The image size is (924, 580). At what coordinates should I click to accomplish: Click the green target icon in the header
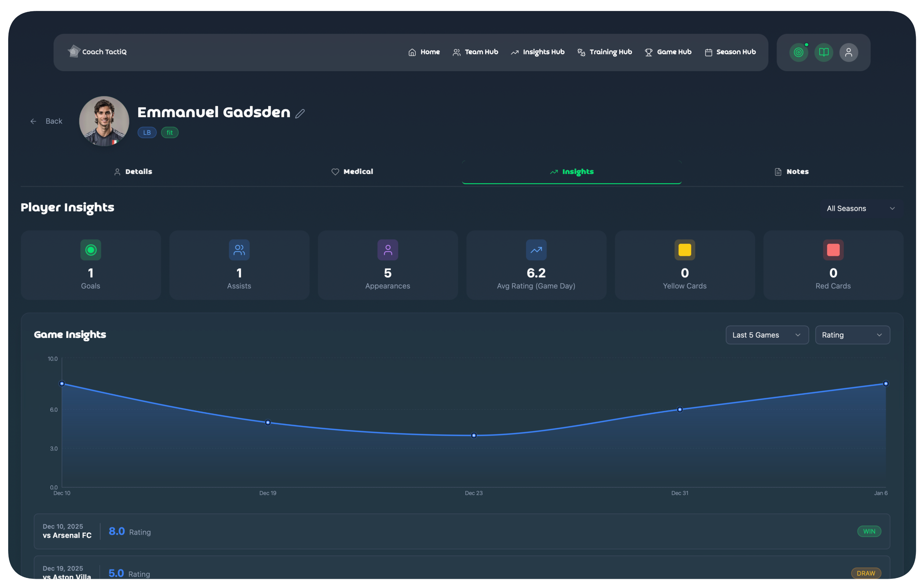point(798,53)
